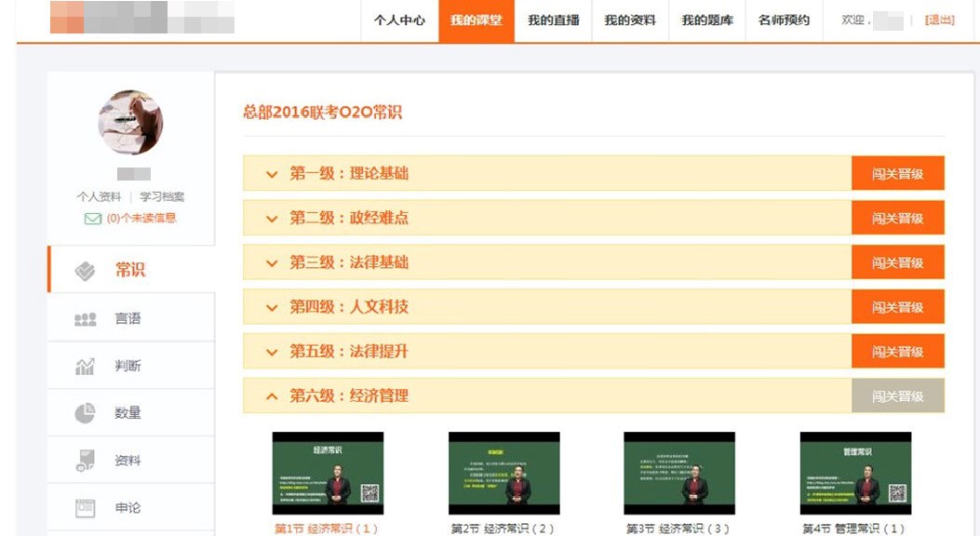Click the 总部2016联考O2O常识 course title
The height and width of the screenshot is (536, 980).
point(323,113)
